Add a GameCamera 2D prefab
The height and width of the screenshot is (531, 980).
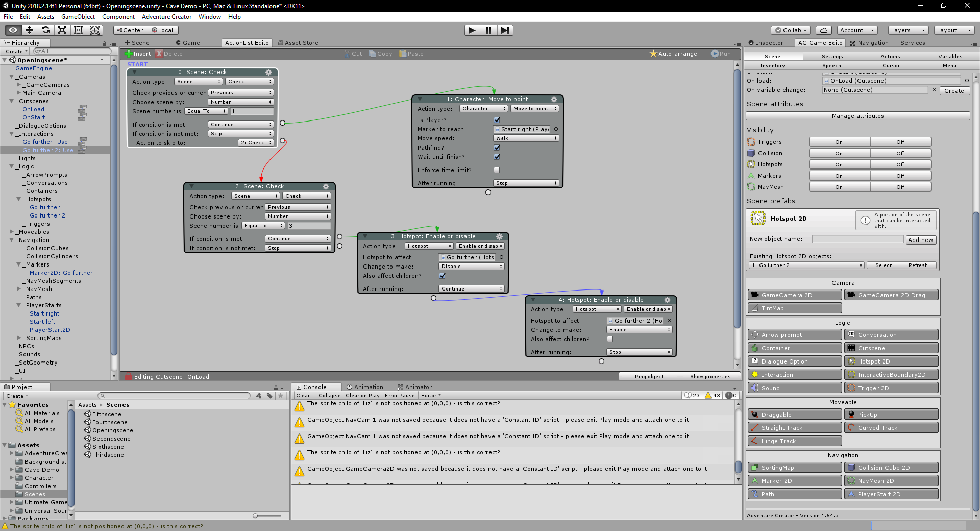[x=795, y=295]
